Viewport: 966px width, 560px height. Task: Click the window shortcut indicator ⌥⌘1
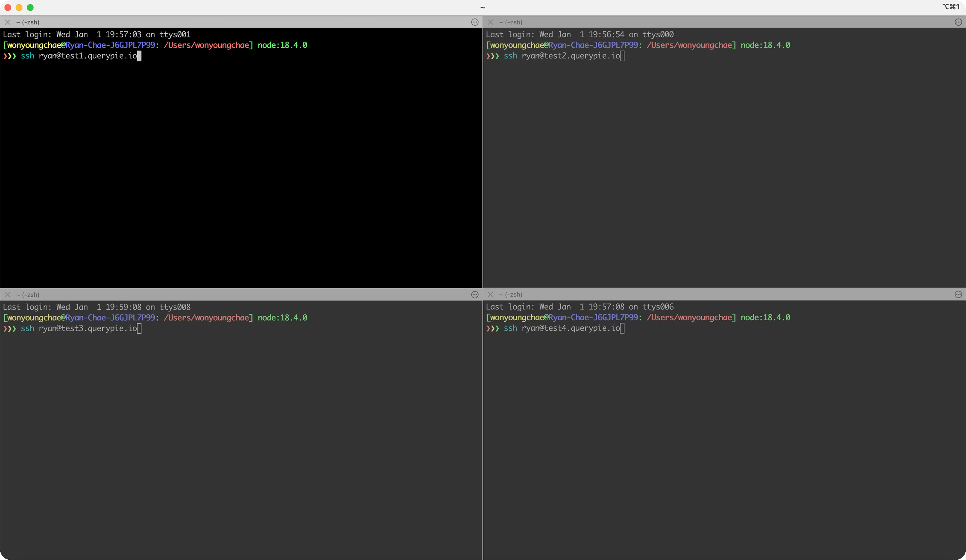[951, 7]
